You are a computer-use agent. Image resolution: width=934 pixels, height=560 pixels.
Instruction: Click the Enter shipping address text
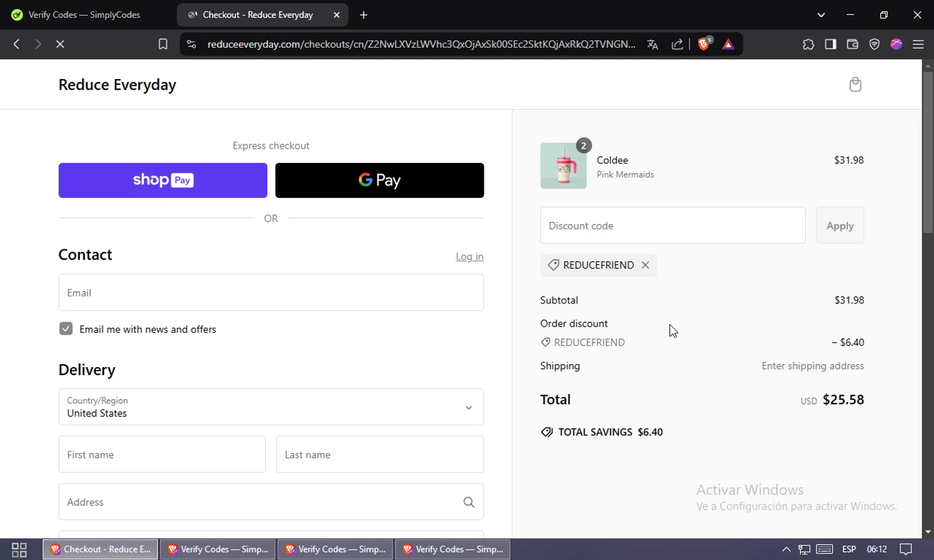pyautogui.click(x=813, y=366)
